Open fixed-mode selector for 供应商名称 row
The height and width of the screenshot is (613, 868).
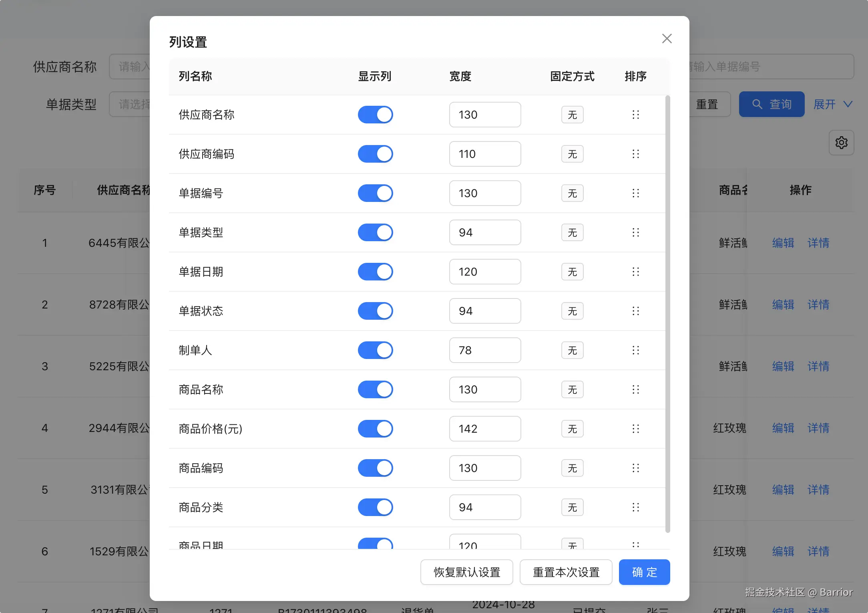572,115
